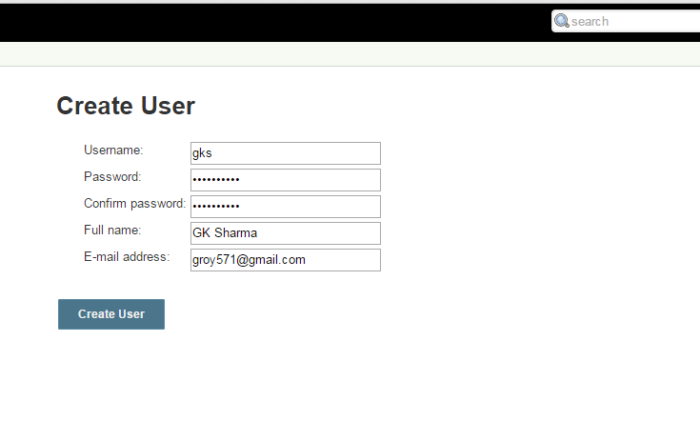This screenshot has width=700, height=441.
Task: Click the masked dots in Confirm password
Action: [216, 206]
